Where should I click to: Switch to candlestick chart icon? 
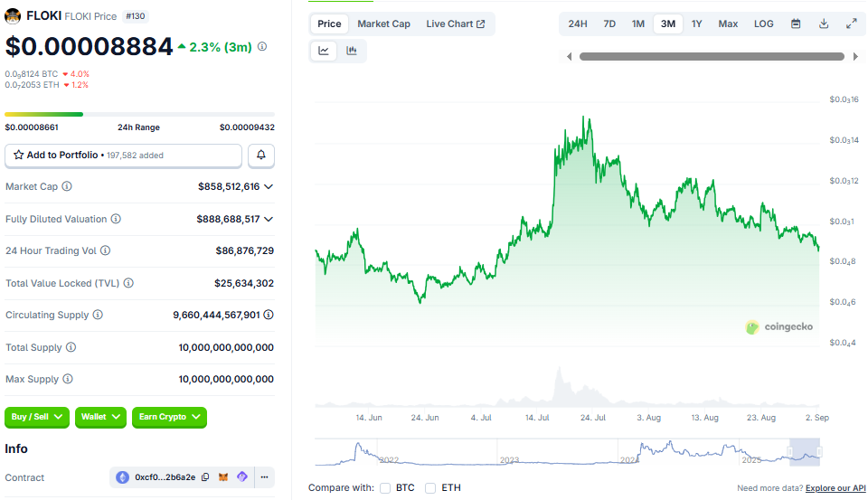352,51
